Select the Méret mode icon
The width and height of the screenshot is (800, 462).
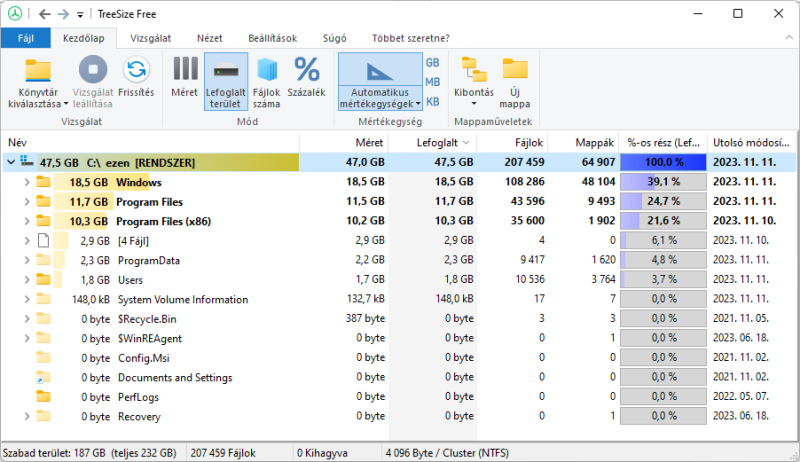tap(185, 69)
